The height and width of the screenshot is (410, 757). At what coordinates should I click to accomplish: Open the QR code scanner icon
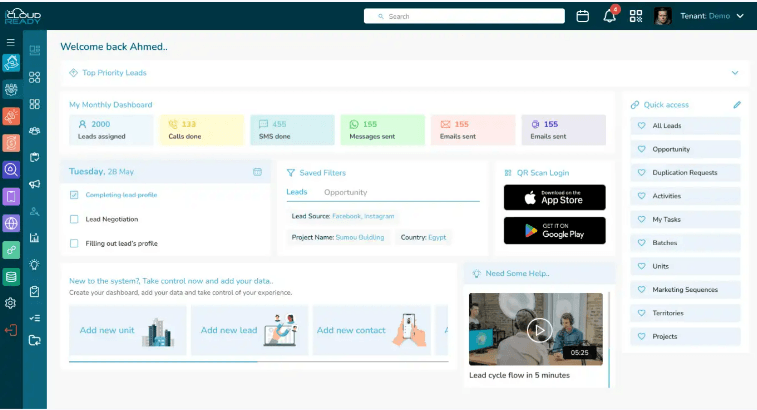pyautogui.click(x=636, y=16)
